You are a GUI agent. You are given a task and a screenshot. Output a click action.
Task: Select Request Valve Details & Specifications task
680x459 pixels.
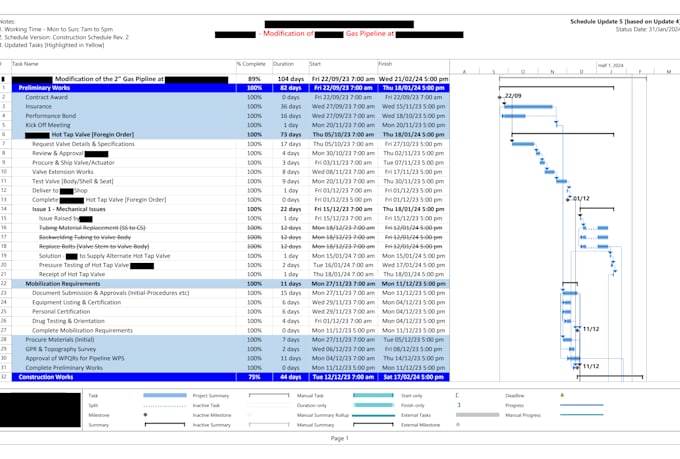(x=83, y=144)
